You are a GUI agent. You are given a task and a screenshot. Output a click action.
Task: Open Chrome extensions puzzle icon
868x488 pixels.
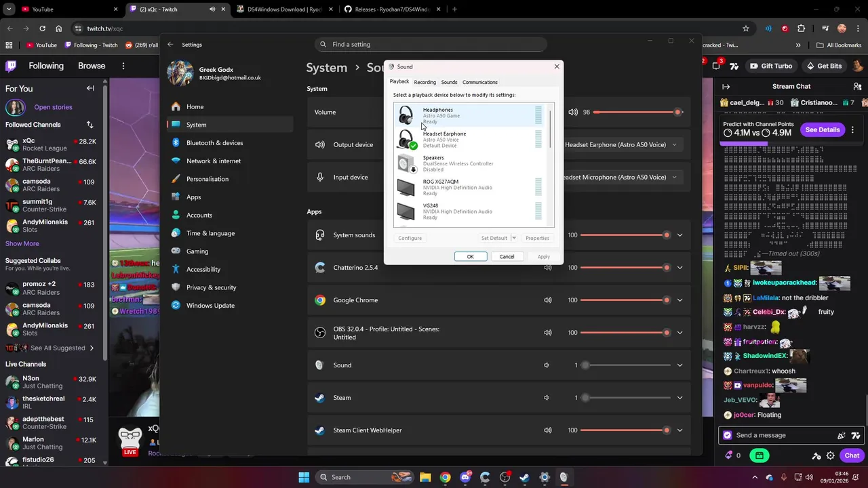pyautogui.click(x=802, y=28)
